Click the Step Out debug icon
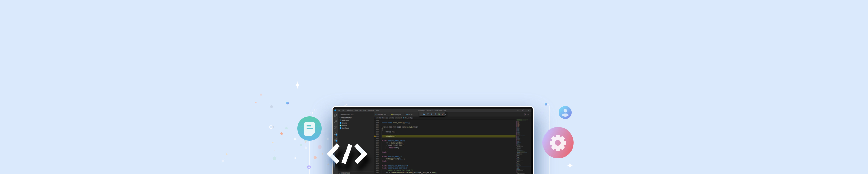 435,114
